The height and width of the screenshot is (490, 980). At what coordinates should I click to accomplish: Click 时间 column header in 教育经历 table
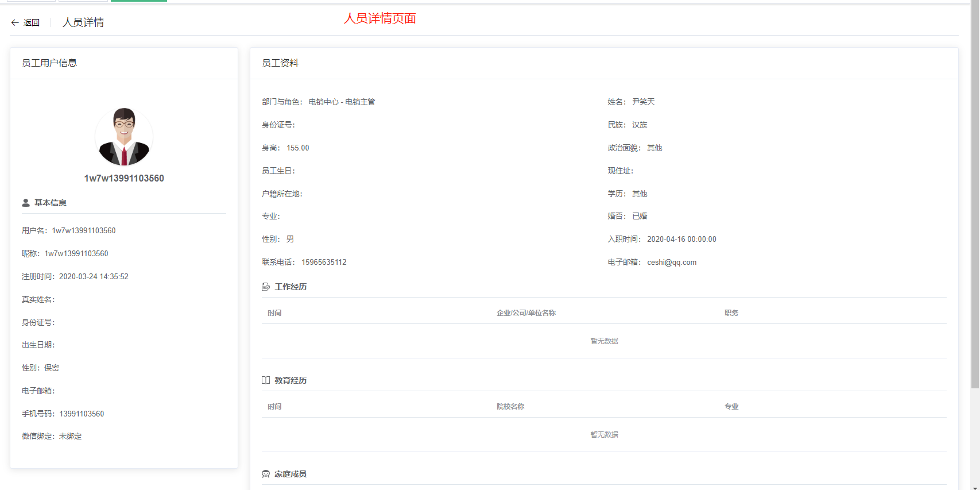274,407
